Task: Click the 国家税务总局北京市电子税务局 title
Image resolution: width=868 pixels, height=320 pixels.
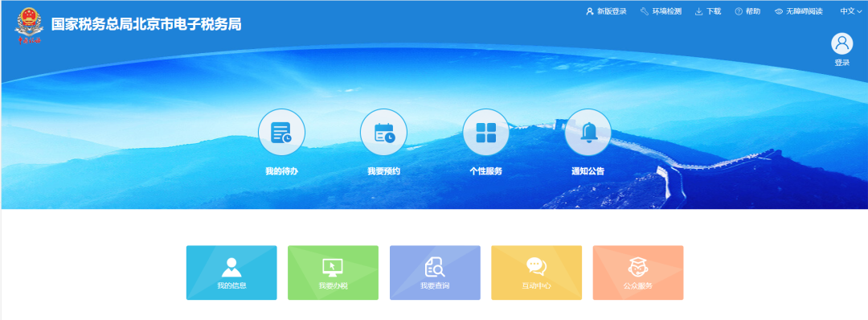Action: pyautogui.click(x=146, y=24)
